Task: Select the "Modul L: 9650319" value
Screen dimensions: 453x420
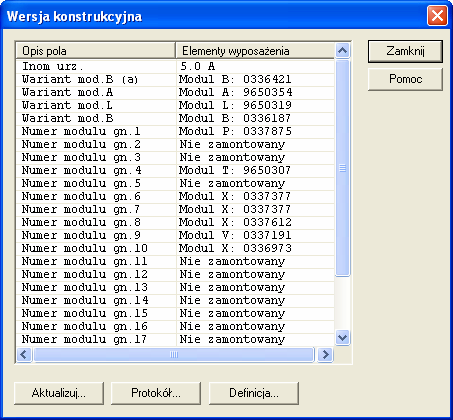Action: click(x=255, y=105)
